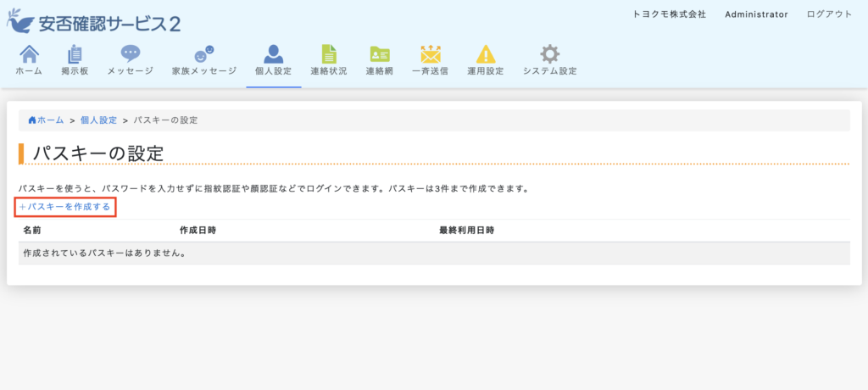Open the システム設定 gear icon

(549, 54)
